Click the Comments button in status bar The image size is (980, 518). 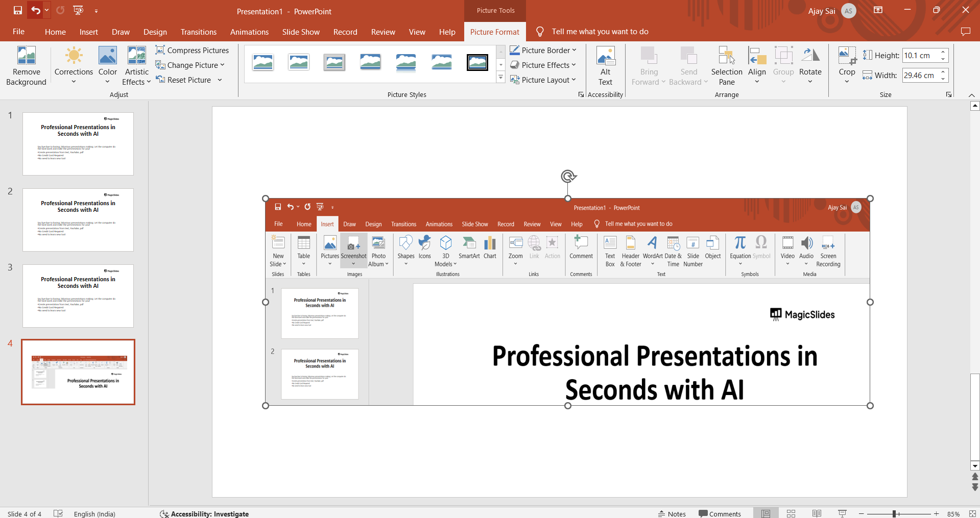pyautogui.click(x=720, y=513)
